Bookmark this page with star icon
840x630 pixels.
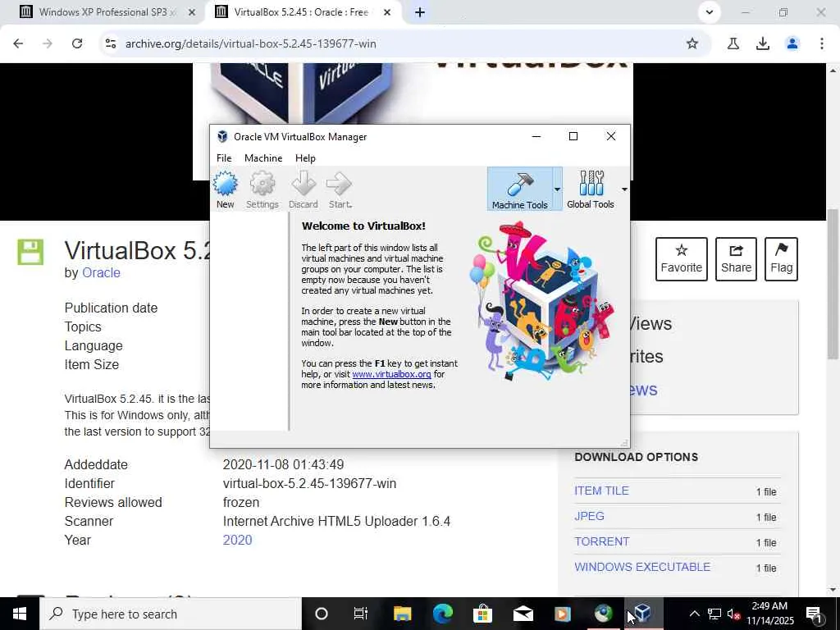[692, 43]
